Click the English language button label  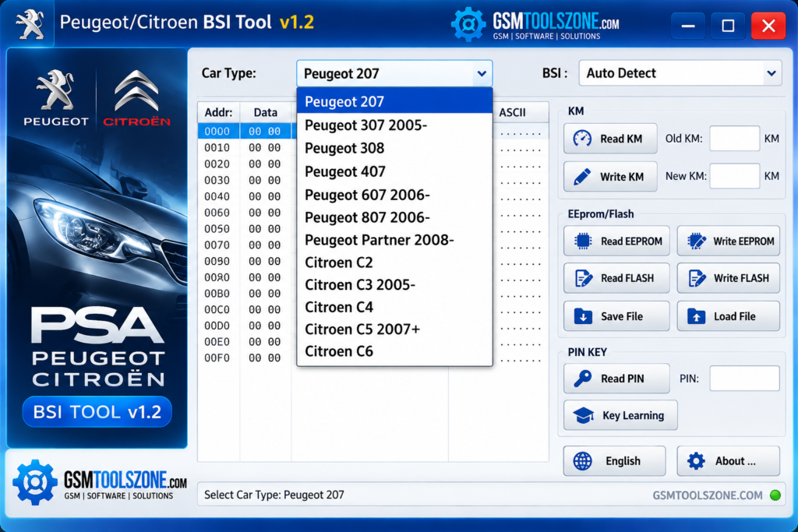pos(623,461)
